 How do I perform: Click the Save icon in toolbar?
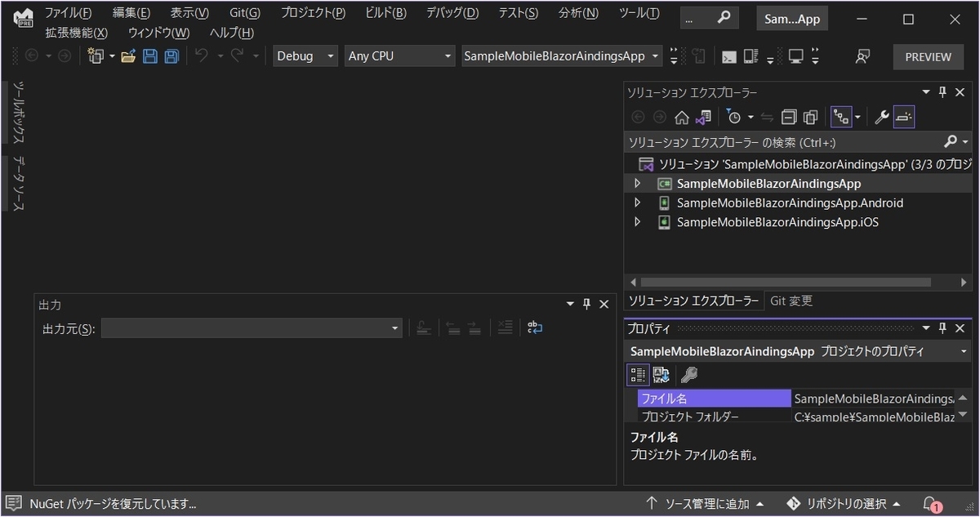tap(150, 56)
